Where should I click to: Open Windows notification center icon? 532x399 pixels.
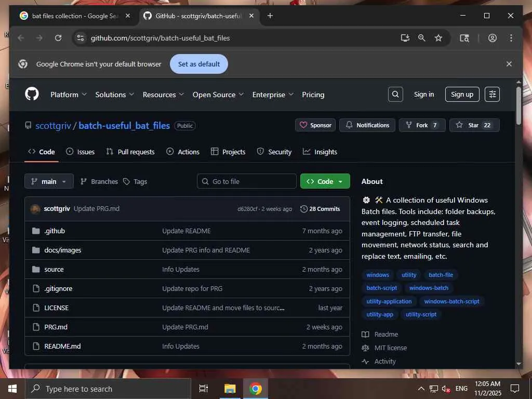coord(515,389)
